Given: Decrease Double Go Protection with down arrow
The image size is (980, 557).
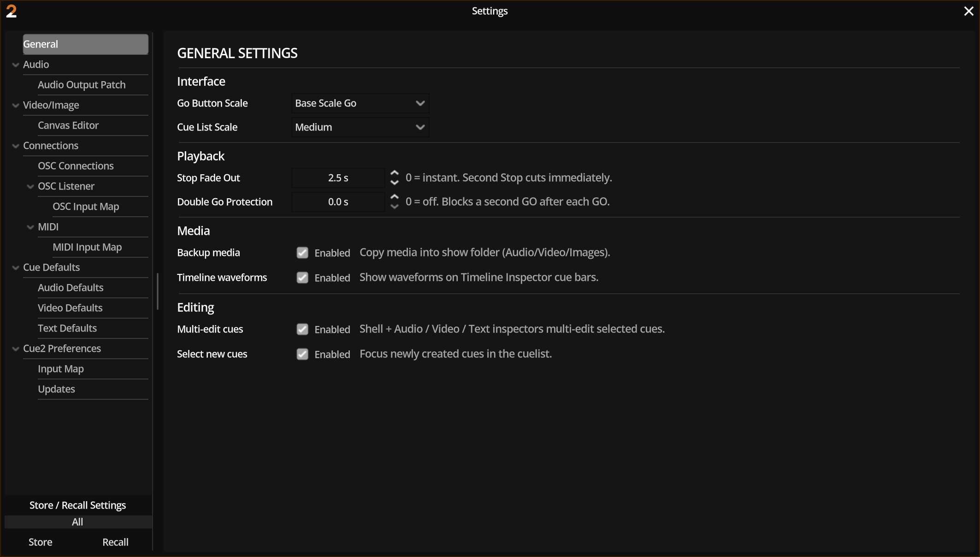Looking at the screenshot, I should [x=395, y=207].
